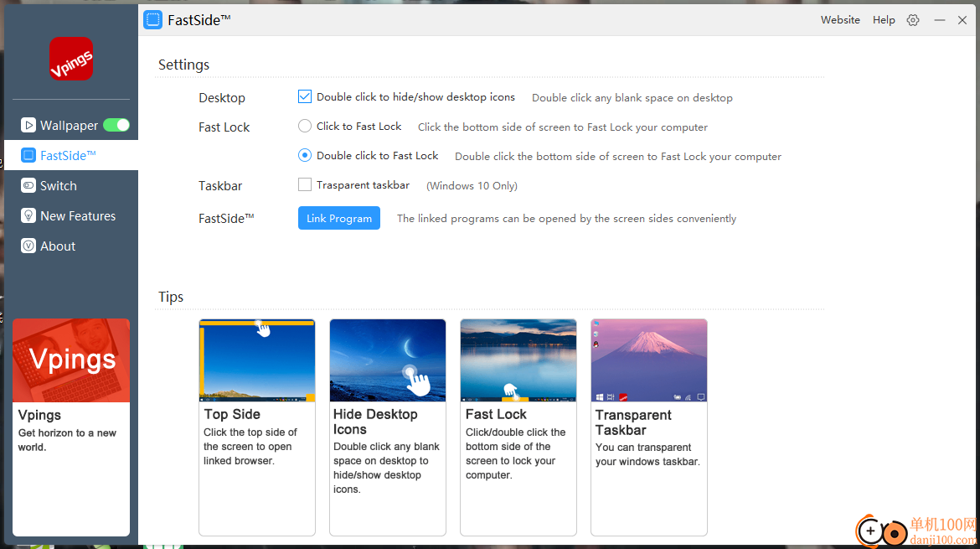980x549 pixels.
Task: Click the red Vpings logo
Action: (71, 59)
